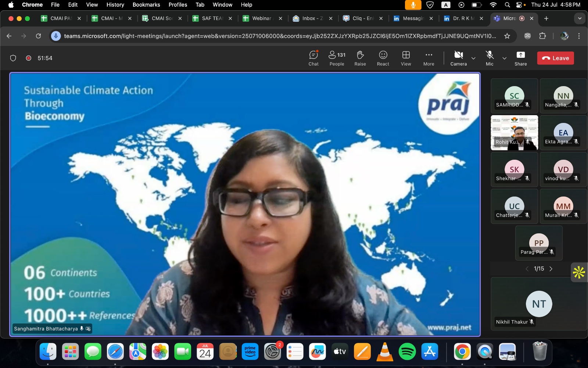The image size is (588, 368).
Task: Toggle Chrome voice search microphone in address bar
Action: point(56,36)
